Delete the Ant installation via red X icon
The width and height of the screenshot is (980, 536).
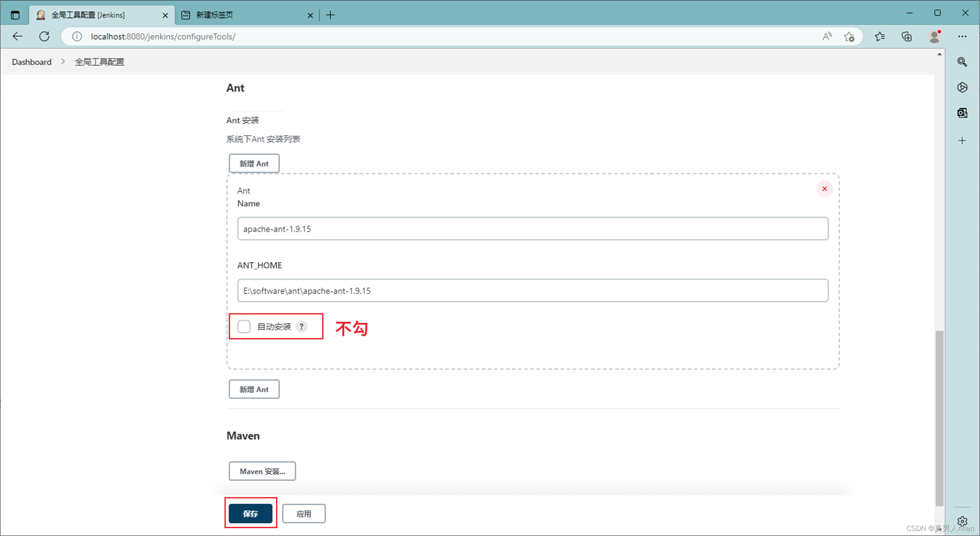(824, 189)
